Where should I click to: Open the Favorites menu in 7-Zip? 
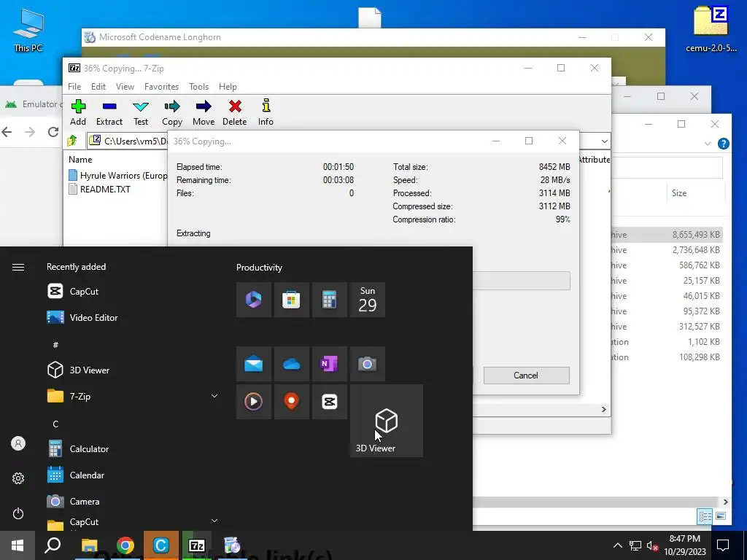pyautogui.click(x=161, y=87)
